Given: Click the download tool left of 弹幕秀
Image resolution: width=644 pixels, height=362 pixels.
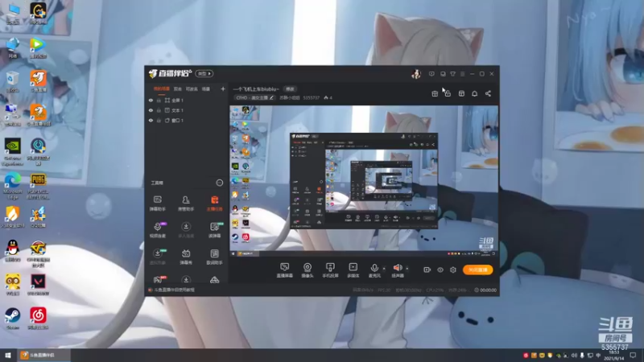Looking at the screenshot, I should click(157, 257).
